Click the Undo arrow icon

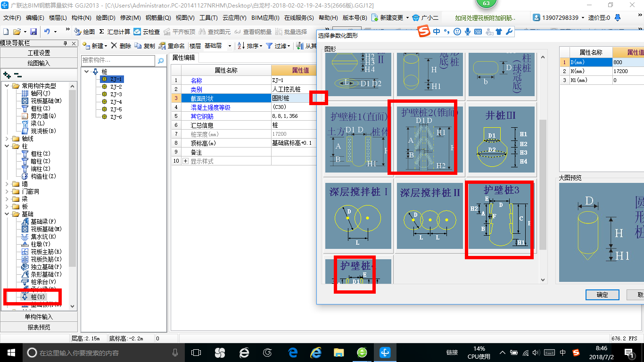click(47, 32)
